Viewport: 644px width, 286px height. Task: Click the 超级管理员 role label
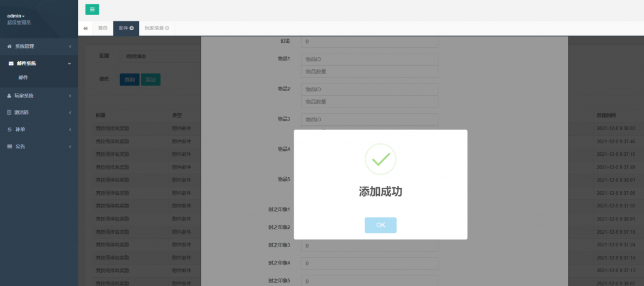tap(19, 23)
